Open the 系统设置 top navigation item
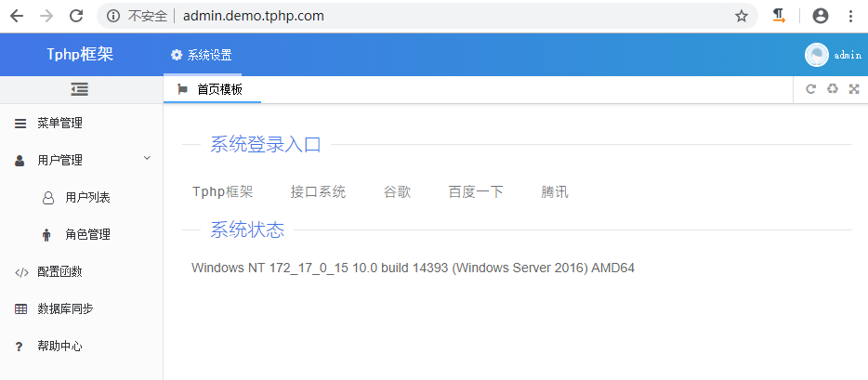The height and width of the screenshot is (380, 868). point(202,55)
